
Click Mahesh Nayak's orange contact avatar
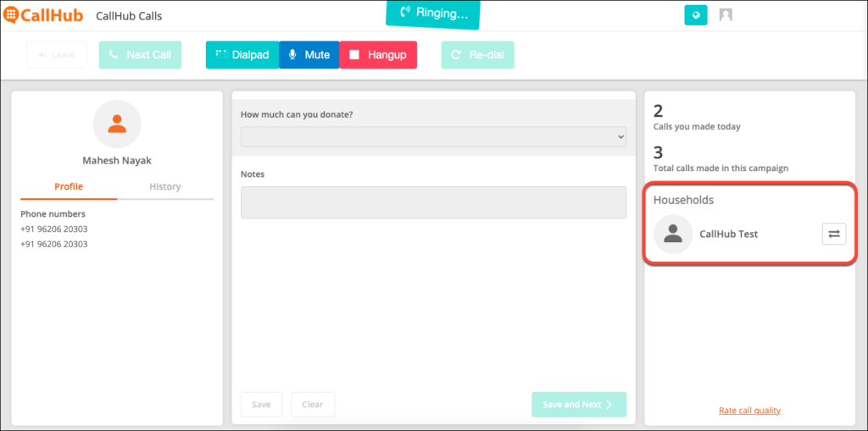[117, 124]
